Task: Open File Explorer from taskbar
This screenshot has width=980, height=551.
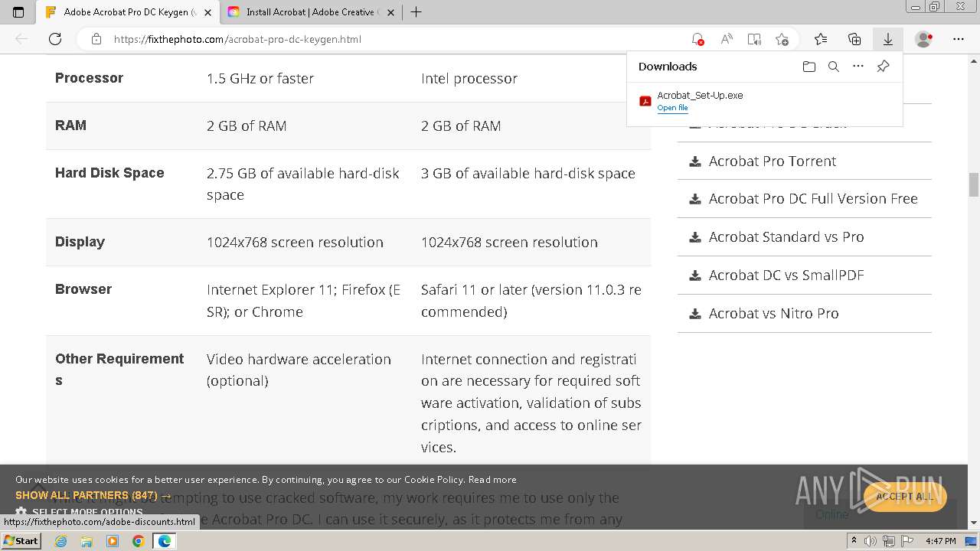Action: [x=87, y=541]
